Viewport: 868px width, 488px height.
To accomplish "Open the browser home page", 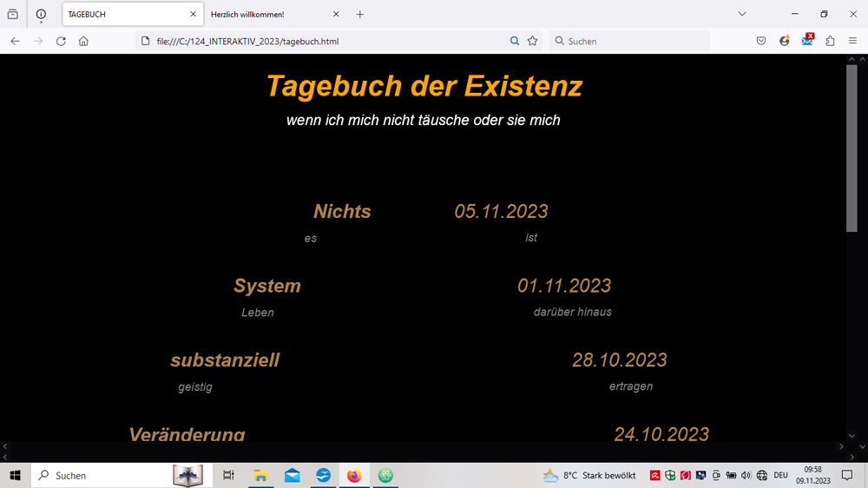I will [83, 41].
